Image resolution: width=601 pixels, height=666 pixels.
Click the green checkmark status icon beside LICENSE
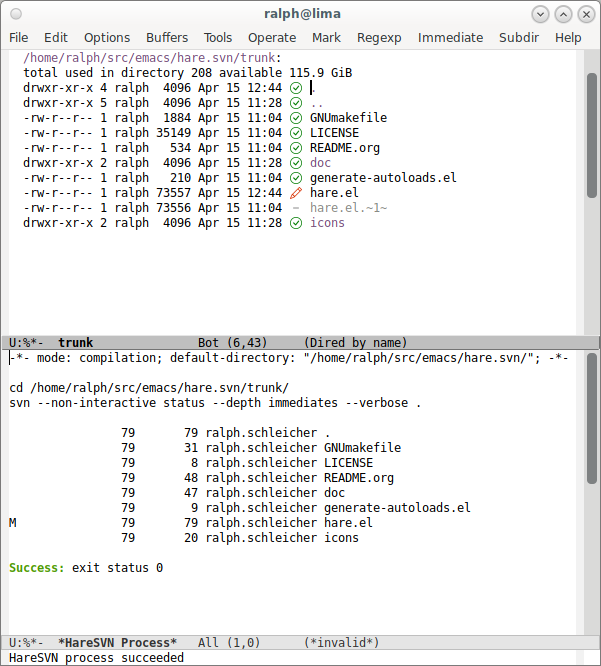click(x=296, y=133)
